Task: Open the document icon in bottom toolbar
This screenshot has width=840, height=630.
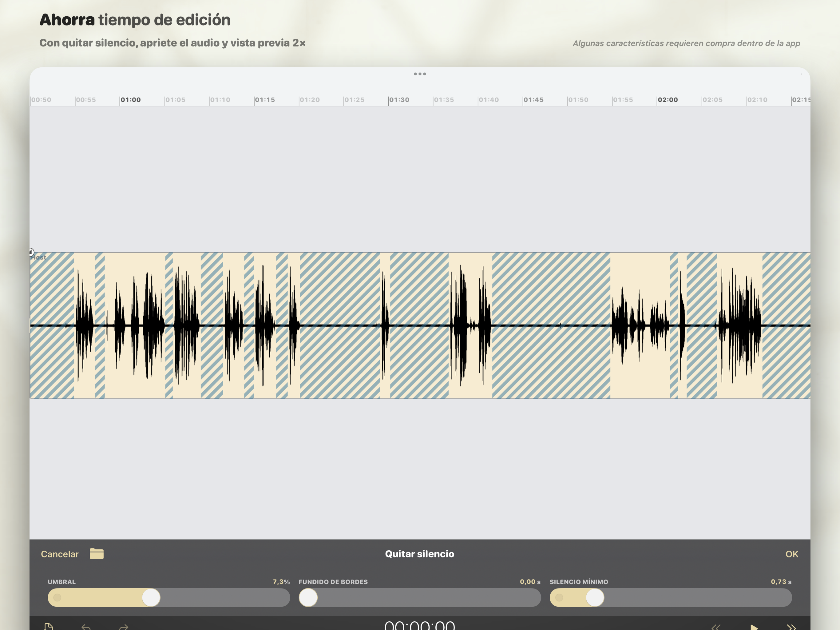Action: pos(48,626)
